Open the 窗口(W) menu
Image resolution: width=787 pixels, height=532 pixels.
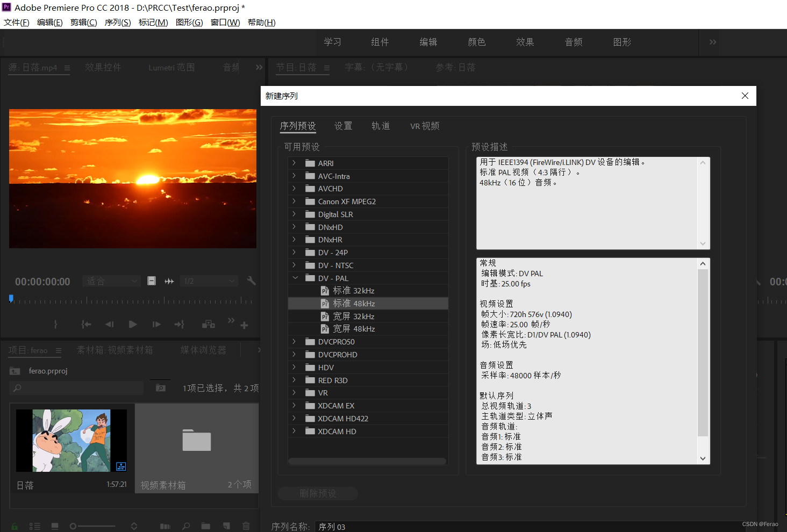[225, 22]
